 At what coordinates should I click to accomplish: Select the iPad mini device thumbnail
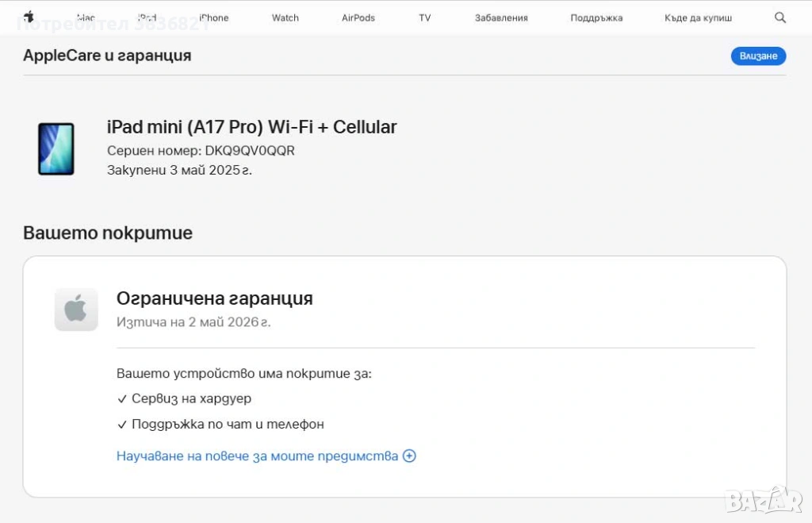pos(56,148)
